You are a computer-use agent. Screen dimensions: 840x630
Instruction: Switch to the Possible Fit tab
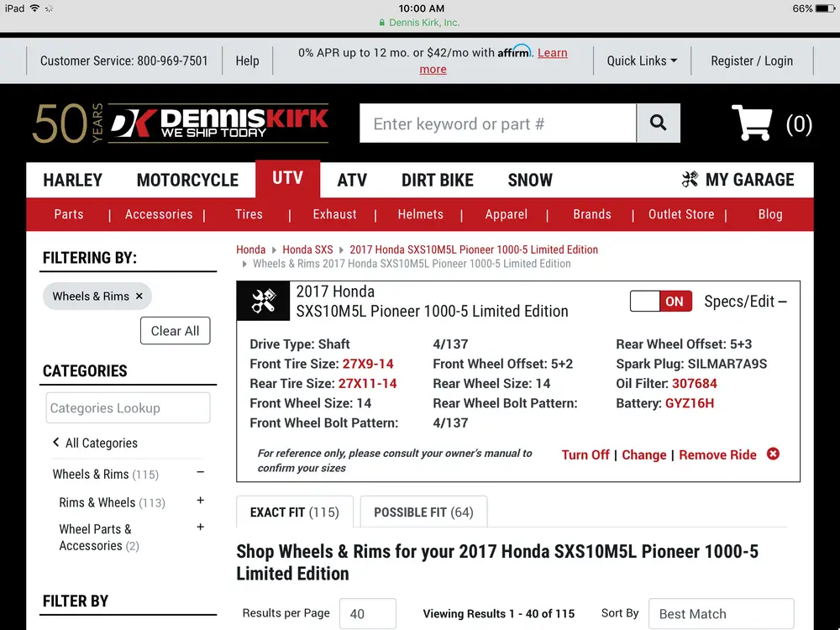pyautogui.click(x=423, y=512)
